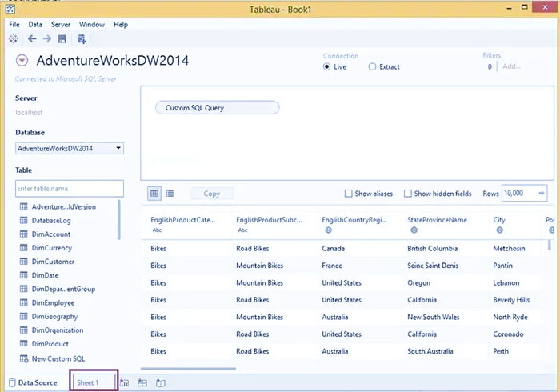Click the Beverly Hills cell
Screen dimensions: 560x392
pyautogui.click(x=511, y=300)
